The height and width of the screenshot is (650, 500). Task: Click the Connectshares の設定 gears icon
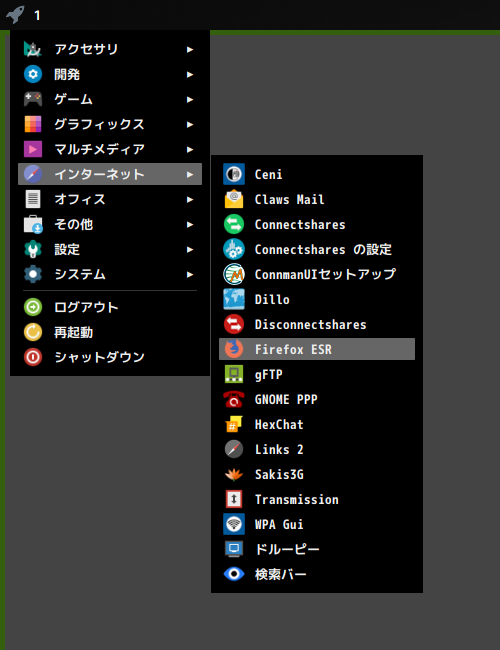pyautogui.click(x=234, y=249)
